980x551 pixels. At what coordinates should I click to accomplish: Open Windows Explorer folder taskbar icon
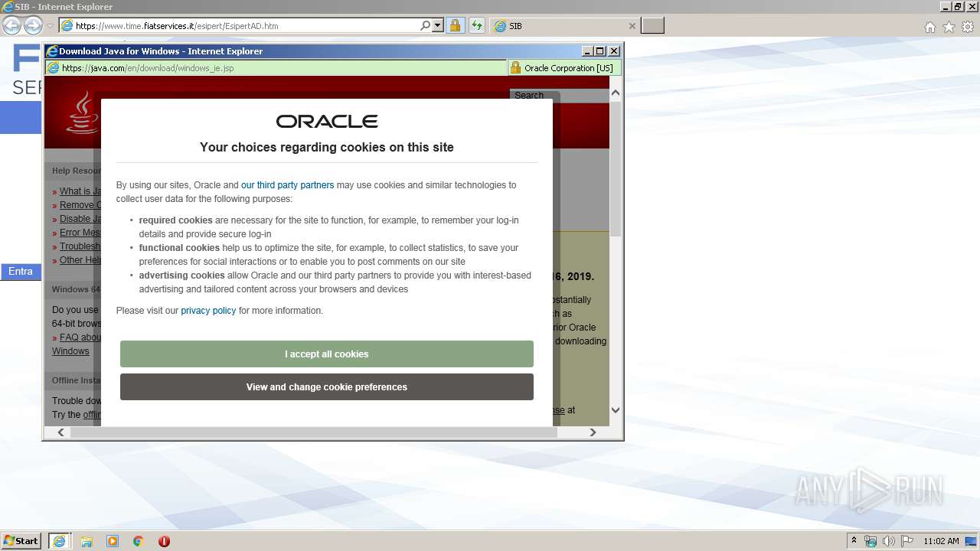pyautogui.click(x=87, y=541)
